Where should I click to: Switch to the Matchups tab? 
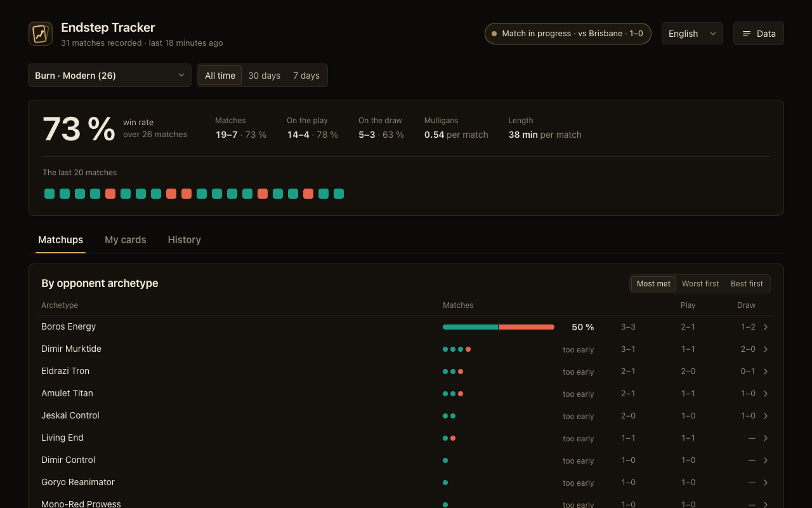pyautogui.click(x=60, y=240)
